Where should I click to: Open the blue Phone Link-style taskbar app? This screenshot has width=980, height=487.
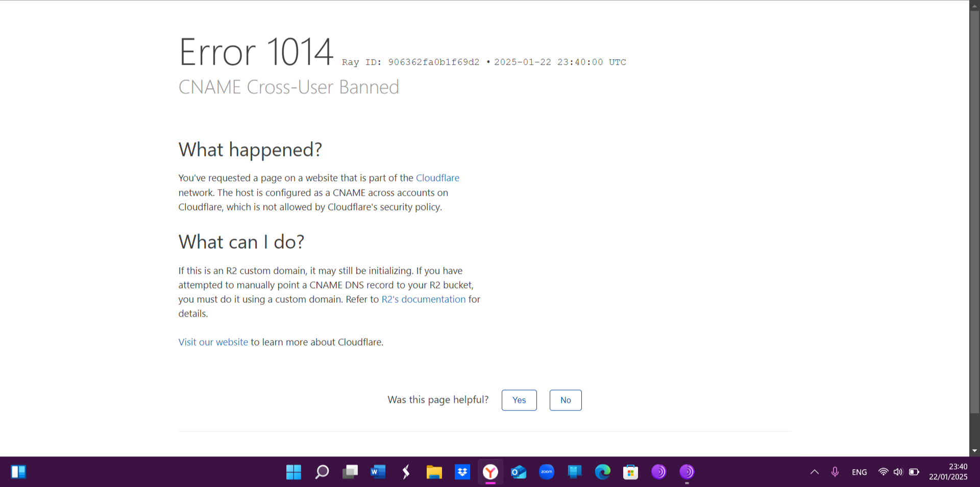click(x=575, y=472)
